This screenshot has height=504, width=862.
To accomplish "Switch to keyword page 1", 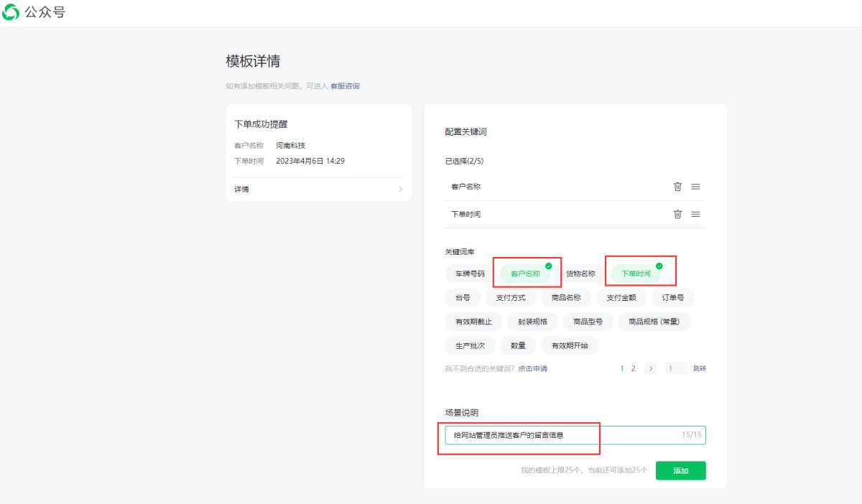I will coord(621,368).
